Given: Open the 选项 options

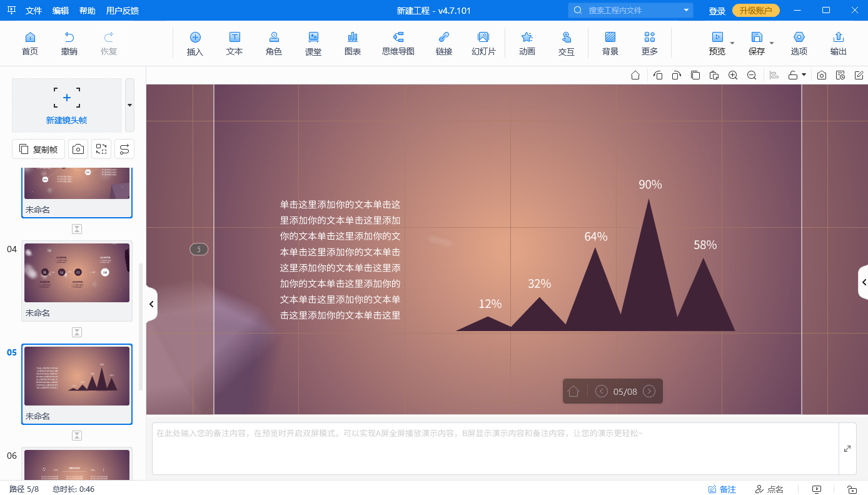Looking at the screenshot, I should pos(799,43).
